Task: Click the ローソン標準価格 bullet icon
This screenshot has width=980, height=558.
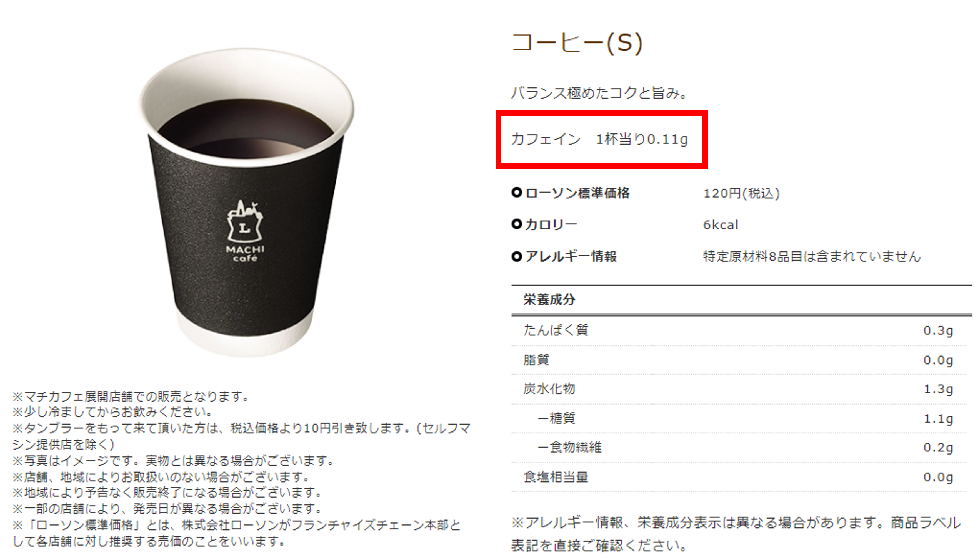Action: click(517, 192)
